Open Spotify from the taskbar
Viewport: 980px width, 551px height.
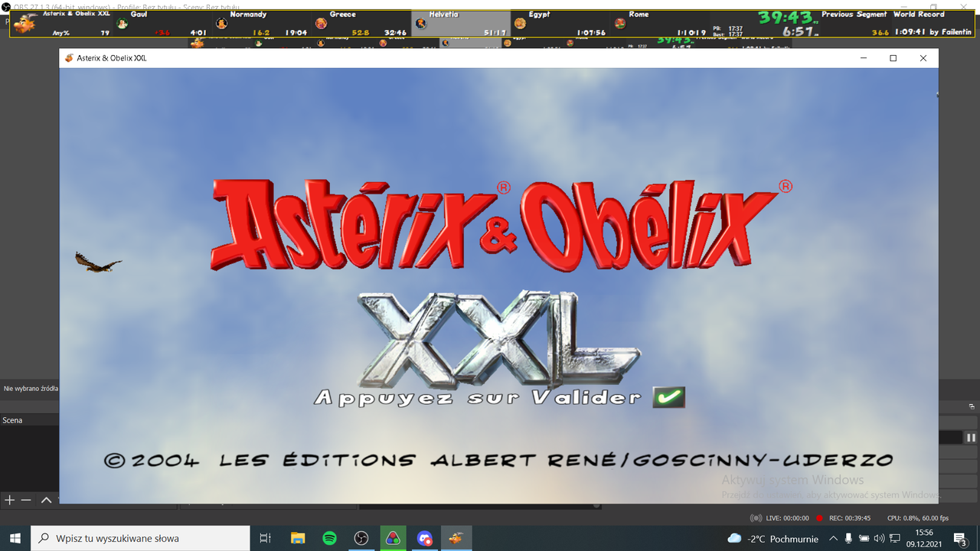329,538
